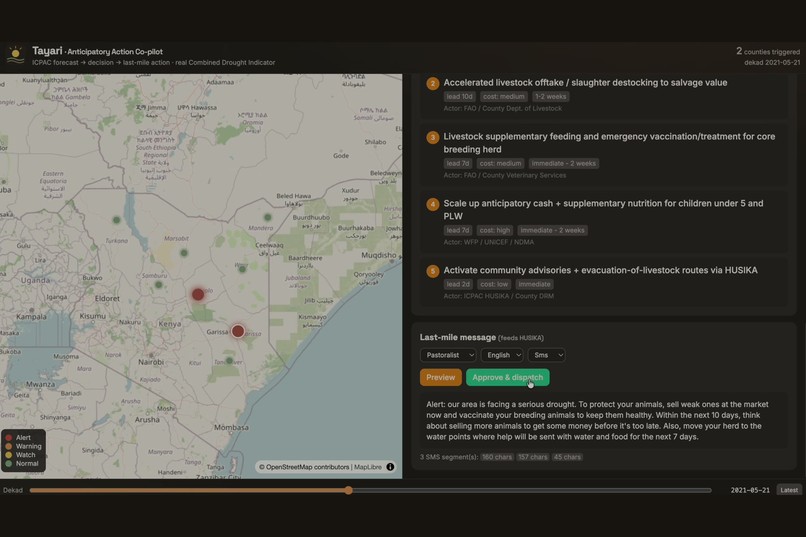The image size is (806, 537).
Task: Click Approve & dispatch button
Action: pyautogui.click(x=507, y=377)
